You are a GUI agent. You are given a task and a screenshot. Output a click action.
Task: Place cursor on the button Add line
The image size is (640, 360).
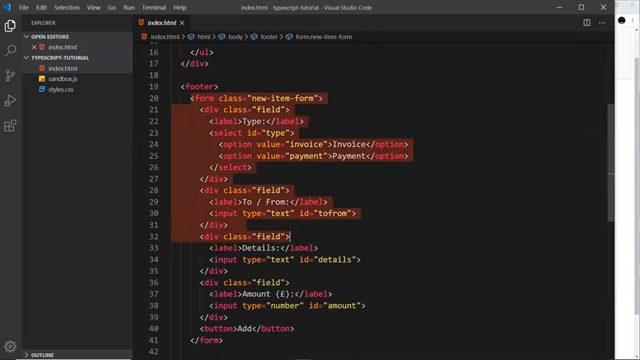click(x=247, y=329)
